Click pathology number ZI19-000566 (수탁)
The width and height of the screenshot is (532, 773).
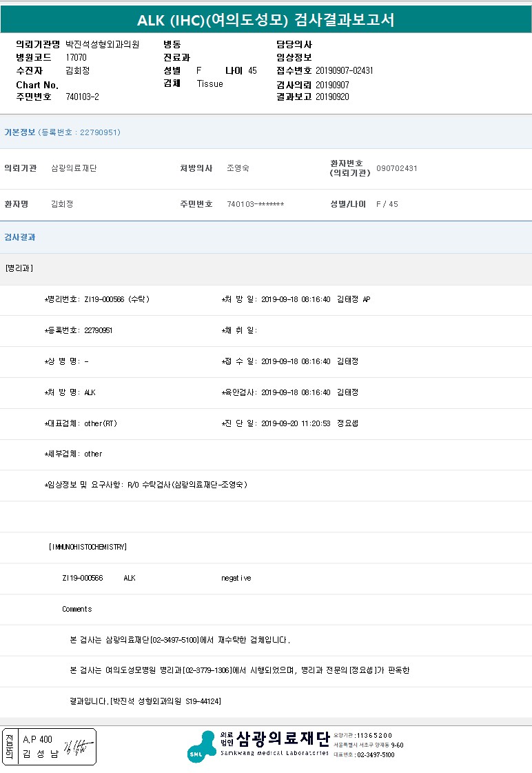(x=116, y=299)
